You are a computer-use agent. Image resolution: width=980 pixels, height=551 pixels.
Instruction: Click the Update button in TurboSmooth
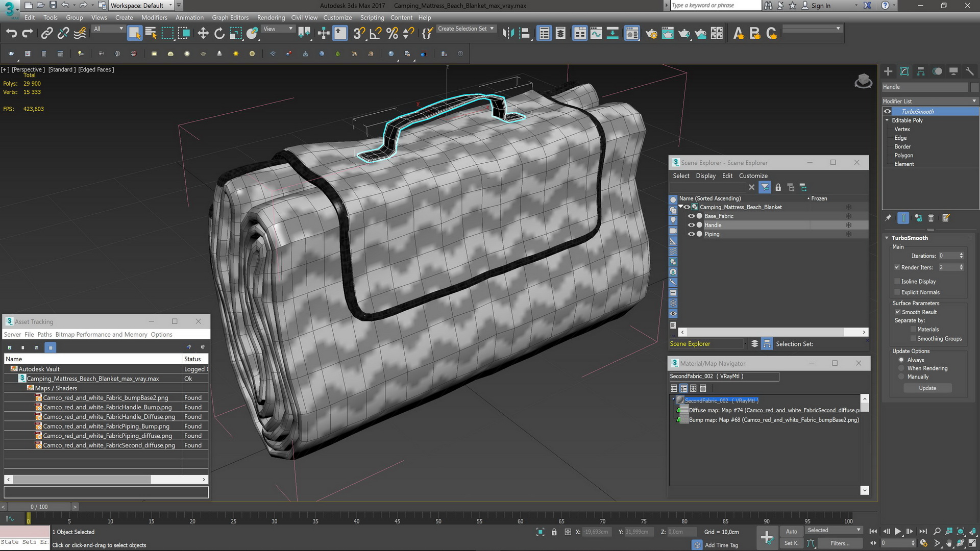click(927, 388)
